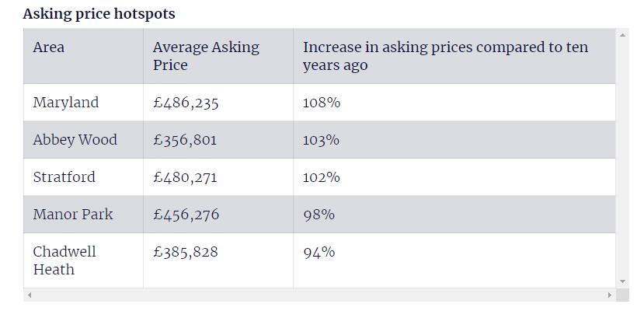Click the vertical scrollbar up arrow
This screenshot has height=311, width=644.
pos(621,34)
